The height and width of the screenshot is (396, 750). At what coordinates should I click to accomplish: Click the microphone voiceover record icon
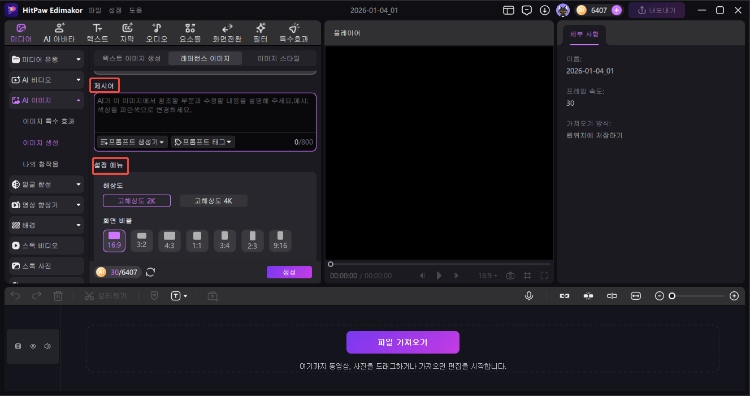click(529, 296)
